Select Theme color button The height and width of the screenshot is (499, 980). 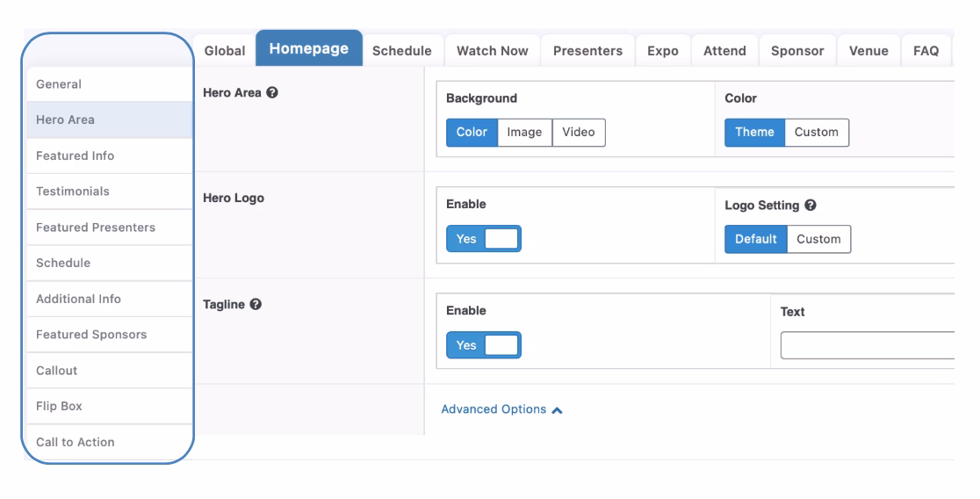point(754,133)
